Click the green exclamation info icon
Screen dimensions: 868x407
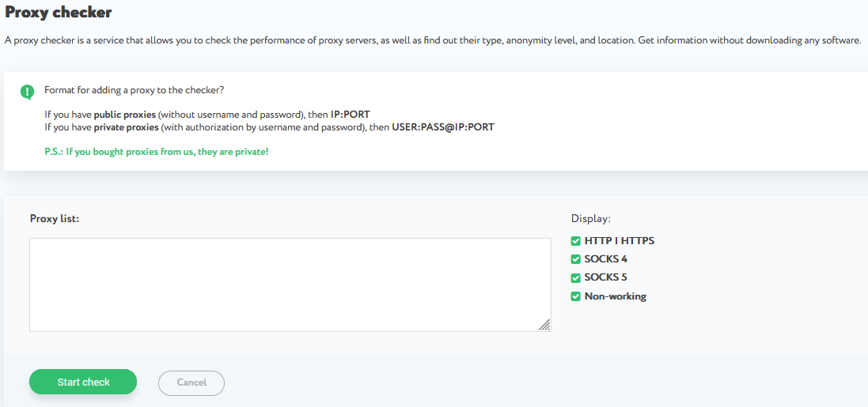click(27, 92)
